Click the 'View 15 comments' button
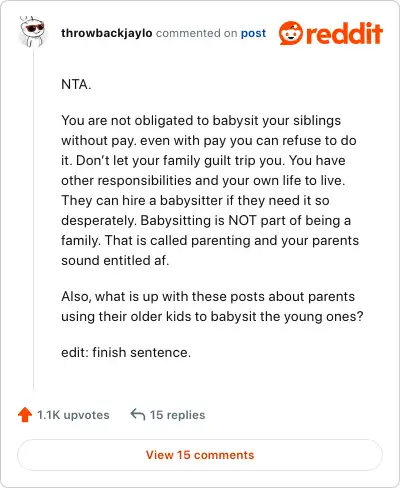400x488 pixels. [x=200, y=455]
